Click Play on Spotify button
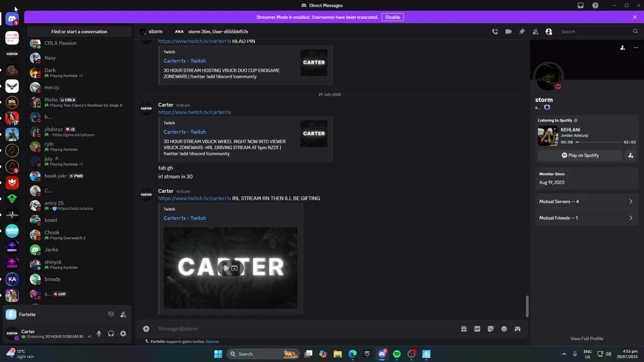644x362 pixels. pos(580,155)
